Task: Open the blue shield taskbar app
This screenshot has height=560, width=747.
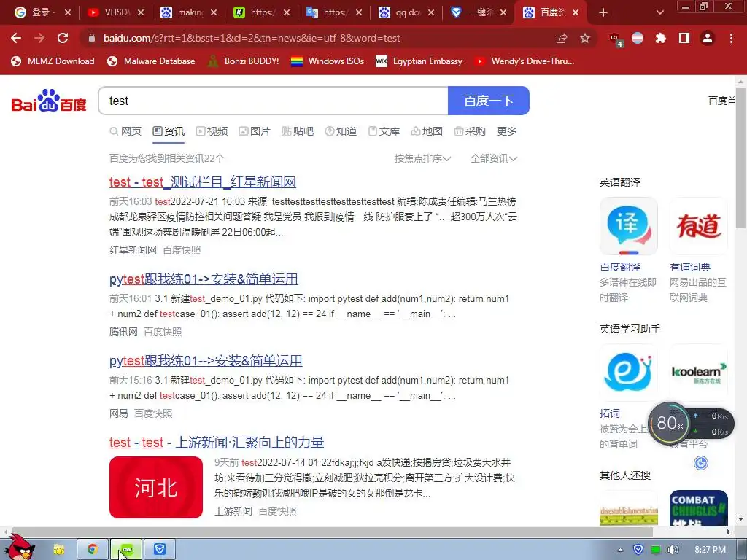Action: coord(160,550)
